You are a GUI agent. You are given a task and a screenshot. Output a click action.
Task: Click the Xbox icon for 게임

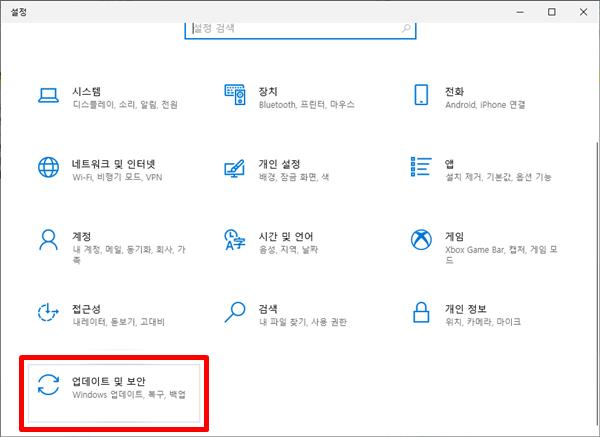[421, 240]
